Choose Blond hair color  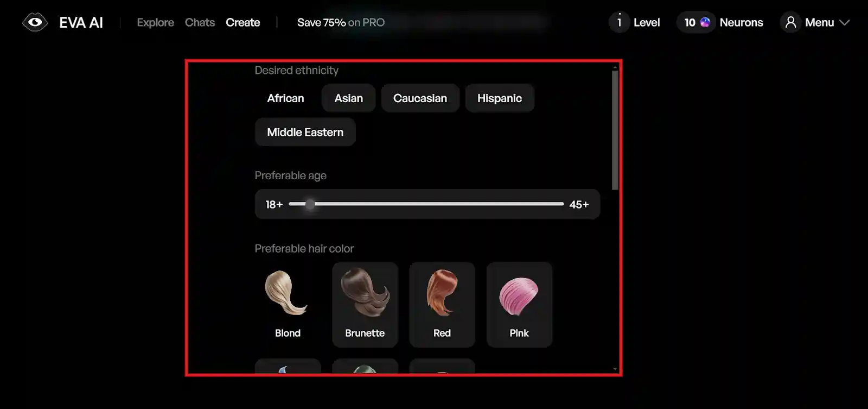click(x=288, y=305)
